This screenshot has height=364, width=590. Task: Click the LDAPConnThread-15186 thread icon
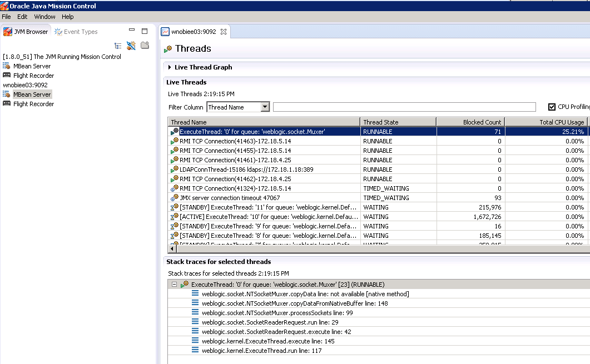pos(175,169)
